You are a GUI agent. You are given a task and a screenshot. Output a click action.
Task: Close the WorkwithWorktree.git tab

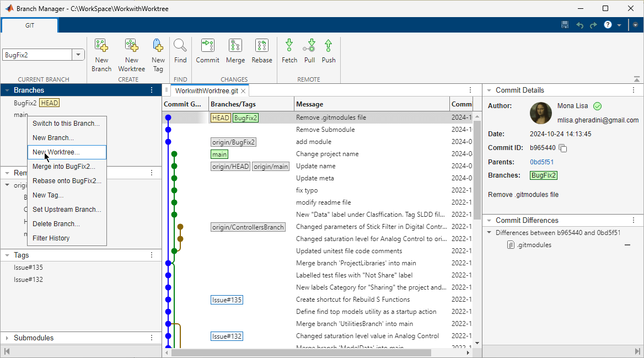[x=243, y=90]
